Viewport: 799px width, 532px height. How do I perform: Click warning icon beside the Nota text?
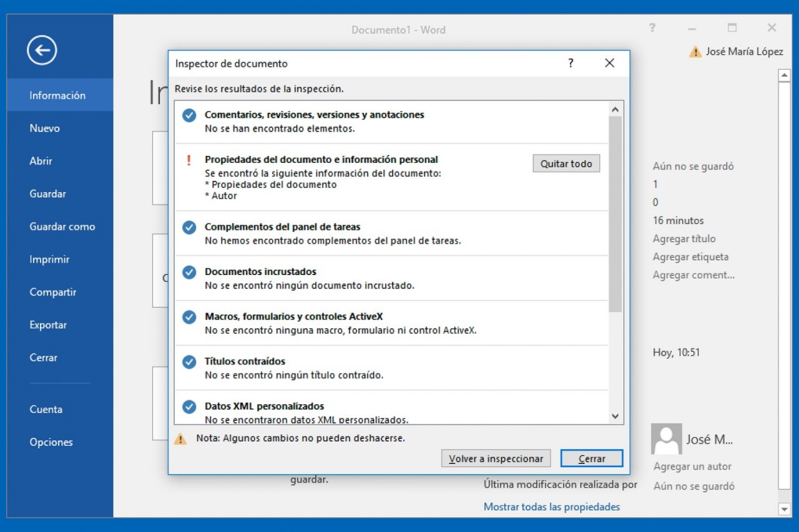click(180, 438)
